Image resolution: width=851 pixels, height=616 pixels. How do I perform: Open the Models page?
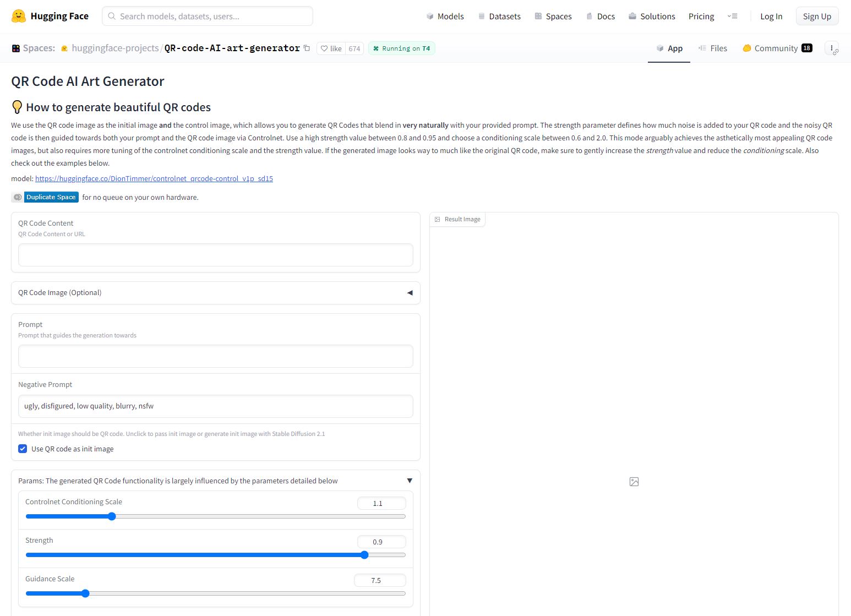pyautogui.click(x=445, y=17)
